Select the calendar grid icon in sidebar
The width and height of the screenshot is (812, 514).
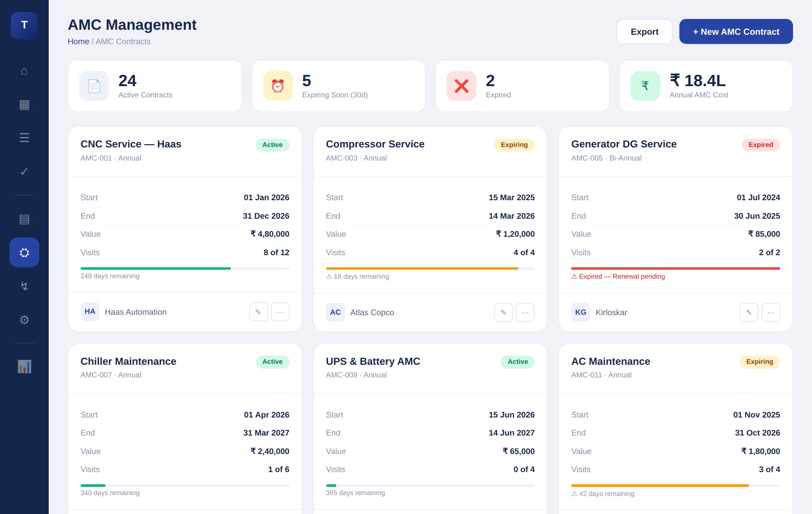point(24,105)
